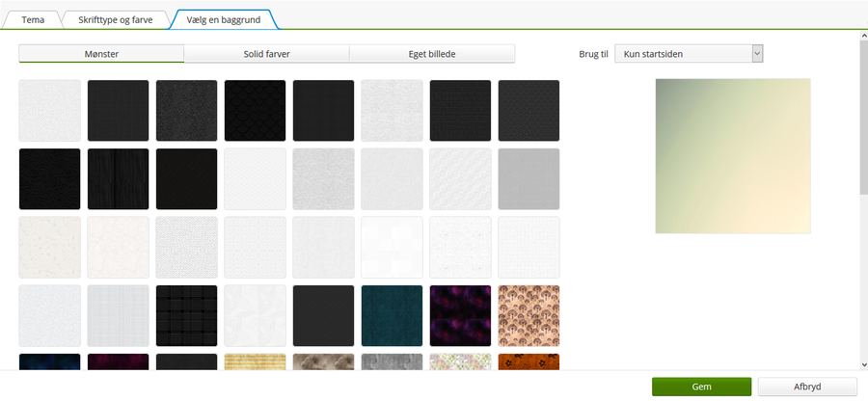Click the scrollbar down arrow

click(x=864, y=365)
